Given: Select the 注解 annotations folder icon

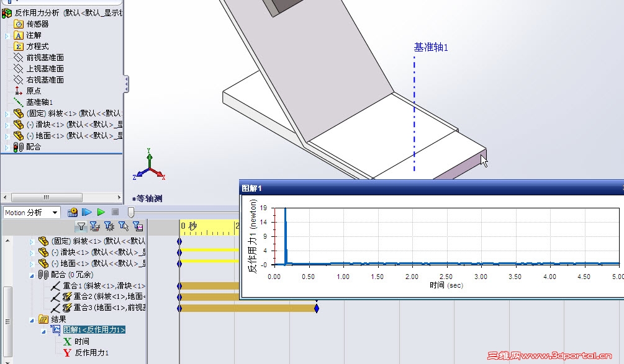Looking at the screenshot, I should (x=18, y=35).
